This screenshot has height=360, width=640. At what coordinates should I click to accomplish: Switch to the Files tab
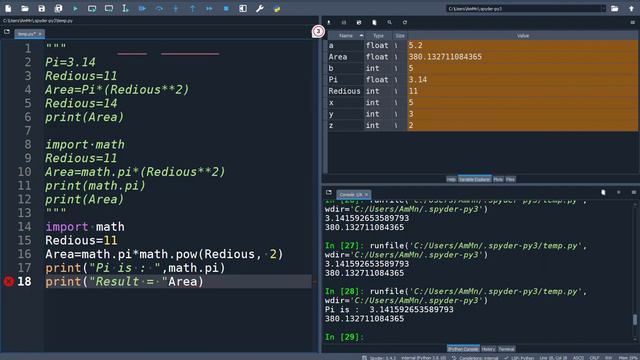click(510, 179)
